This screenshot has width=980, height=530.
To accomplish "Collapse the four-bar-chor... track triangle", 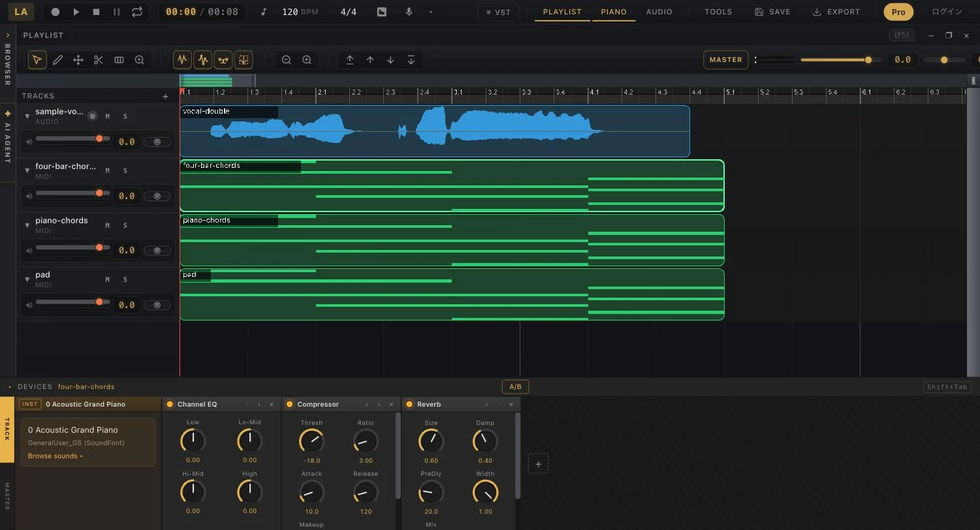I will tap(27, 170).
